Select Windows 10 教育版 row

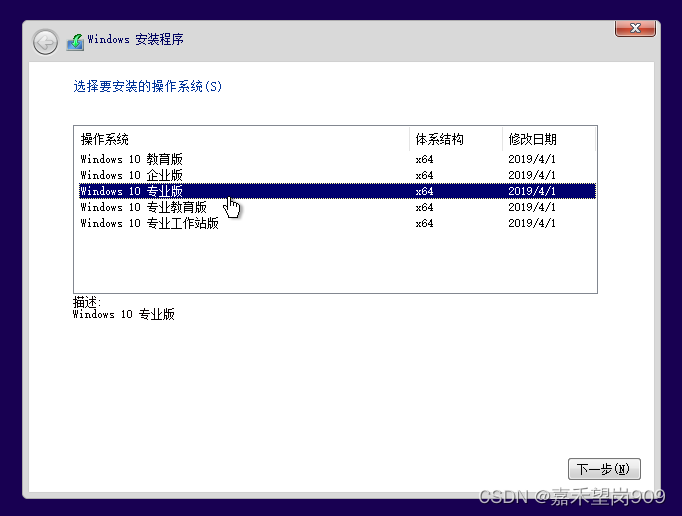337,159
